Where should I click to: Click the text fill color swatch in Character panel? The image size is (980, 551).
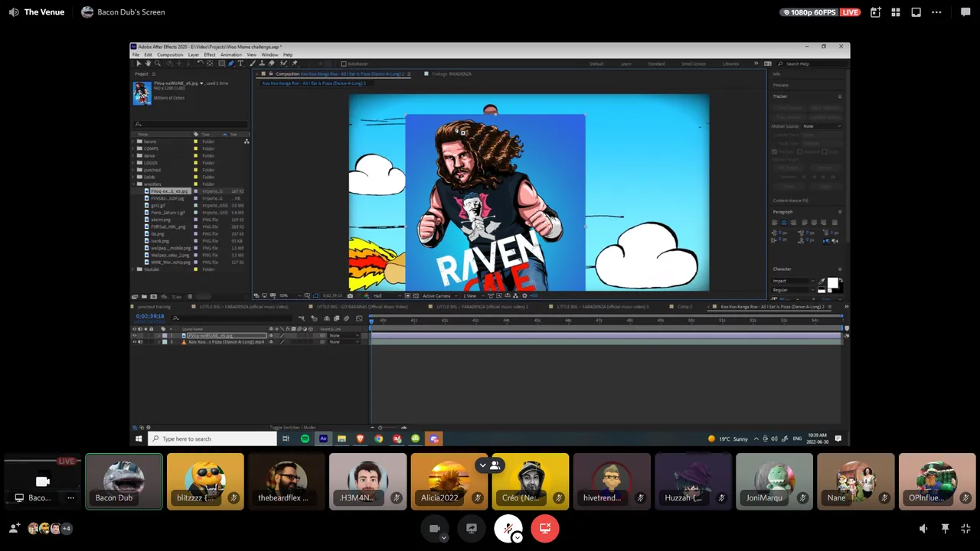(x=832, y=283)
